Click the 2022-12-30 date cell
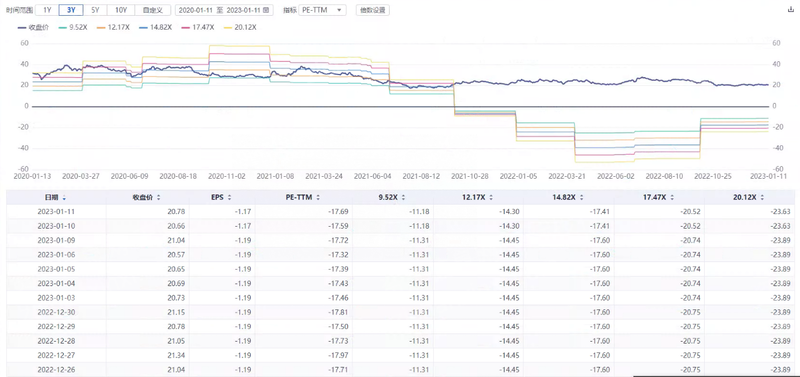This screenshot has width=800, height=377. point(55,312)
